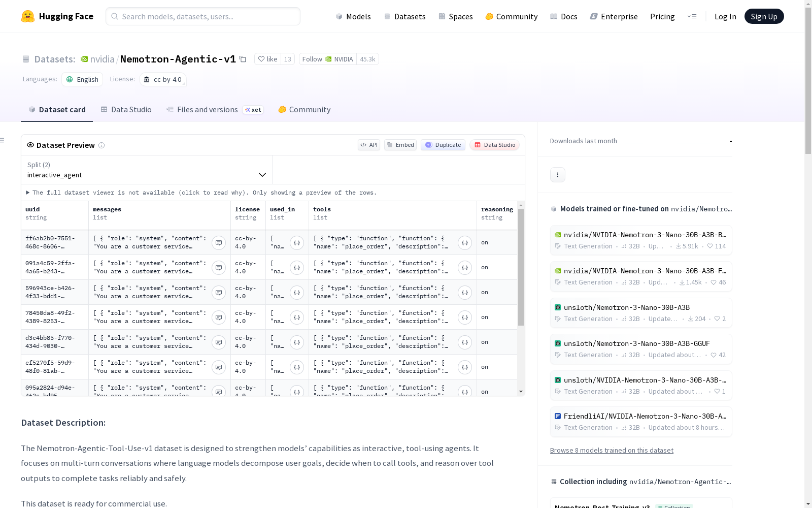Open the nvidia organization link
812x508 pixels.
102,59
